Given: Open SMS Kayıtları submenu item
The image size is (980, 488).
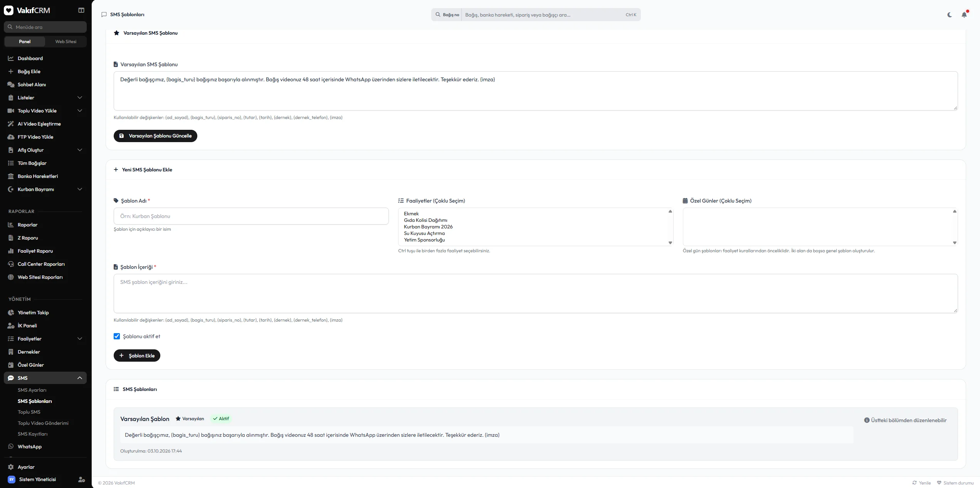Looking at the screenshot, I should click(33, 434).
